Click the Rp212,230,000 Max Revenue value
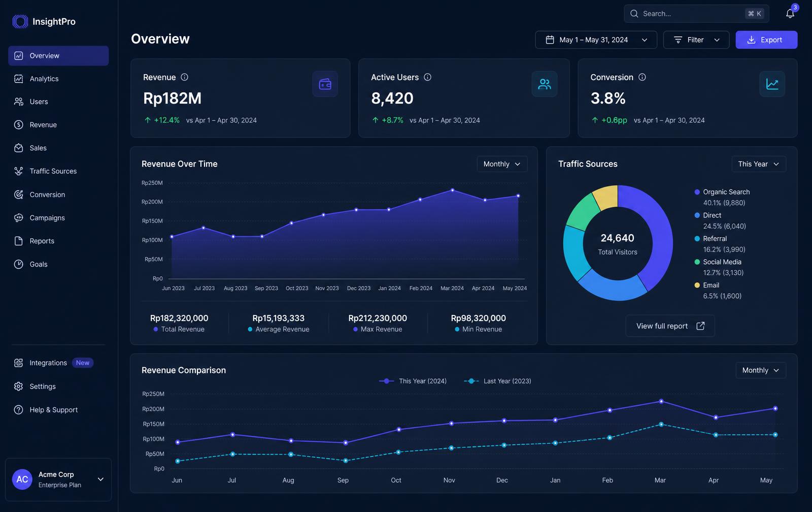 click(378, 318)
